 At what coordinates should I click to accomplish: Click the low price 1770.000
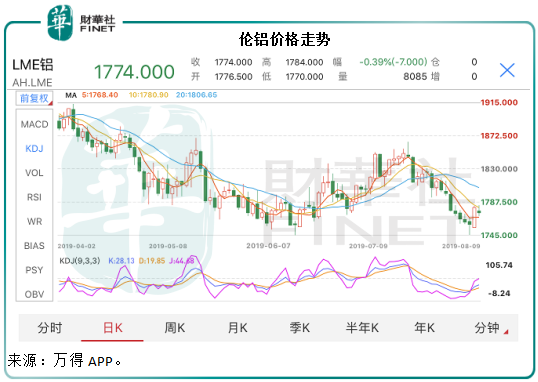click(304, 77)
